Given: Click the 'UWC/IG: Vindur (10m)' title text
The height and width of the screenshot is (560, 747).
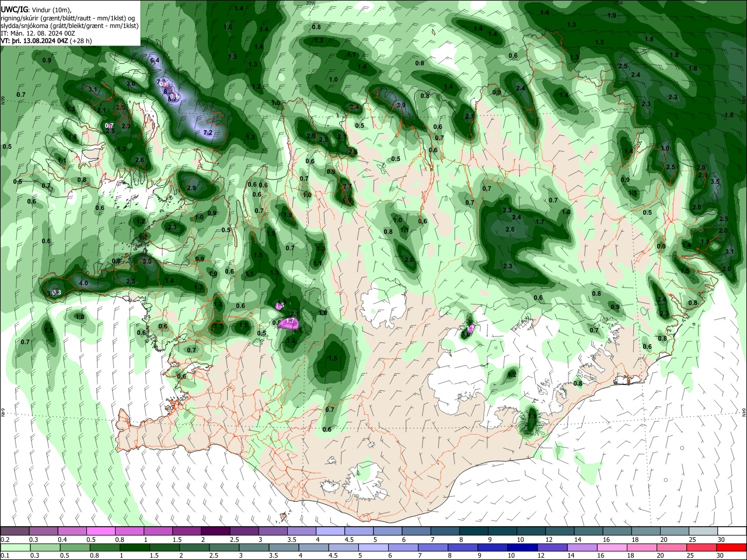Looking at the screenshot, I should (36, 9).
